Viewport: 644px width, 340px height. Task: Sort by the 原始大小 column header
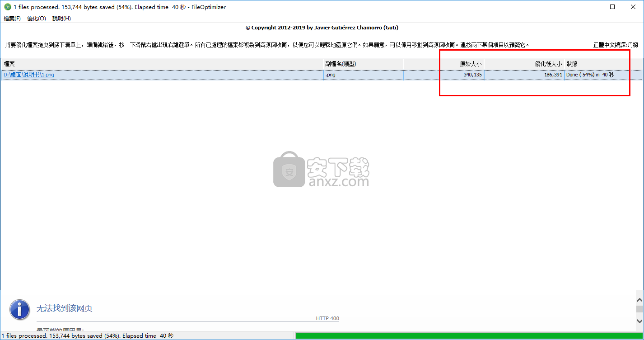(444, 64)
